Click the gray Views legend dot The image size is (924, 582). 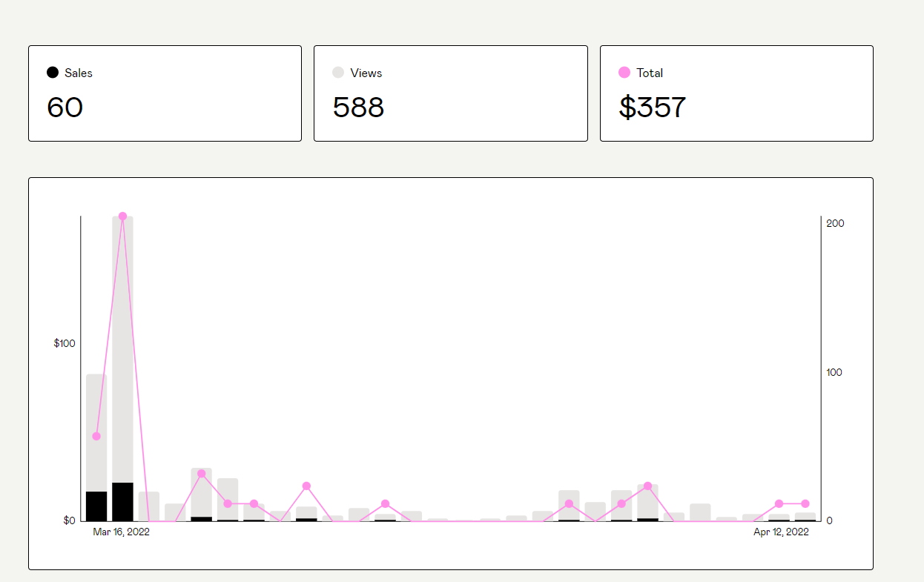click(338, 73)
